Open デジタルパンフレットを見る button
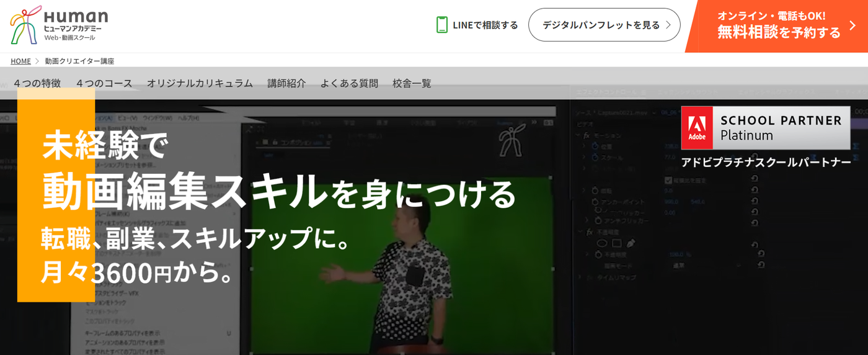Viewport: 868px width, 355px height. [x=604, y=25]
